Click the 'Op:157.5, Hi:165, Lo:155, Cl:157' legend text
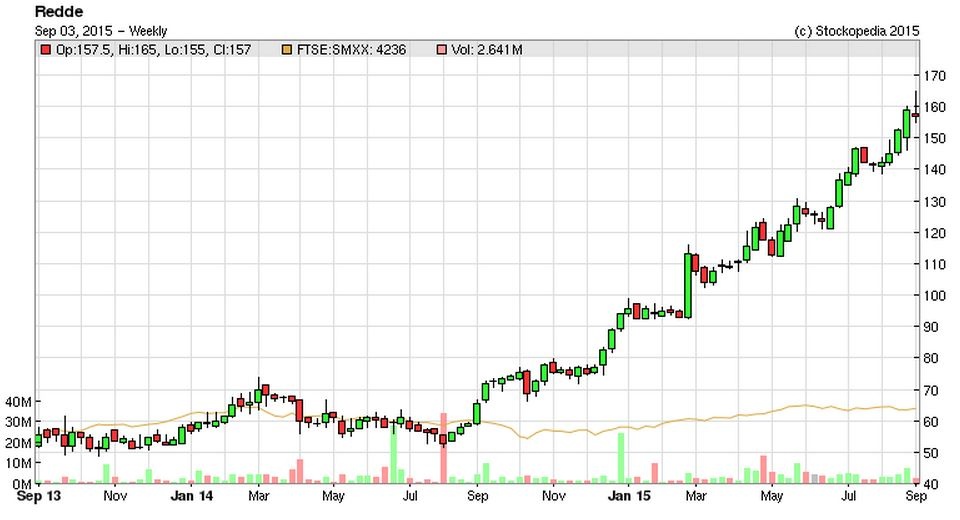The width and height of the screenshot is (960, 520). point(153,50)
